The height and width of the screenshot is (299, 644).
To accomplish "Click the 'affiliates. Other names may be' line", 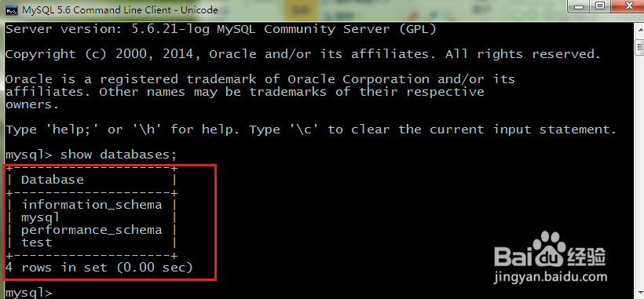I will tap(245, 92).
